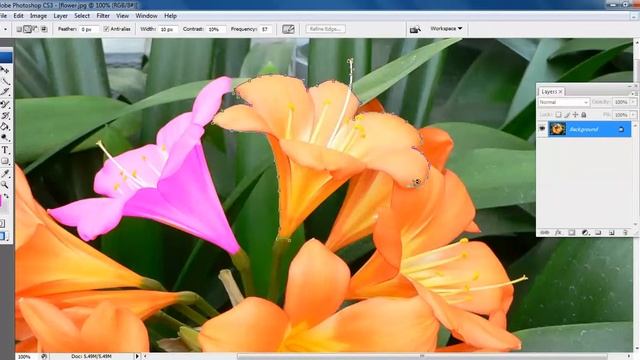Viewport: 640px width, 360px height.
Task: Click the Background layer thumbnail
Action: click(x=557, y=129)
